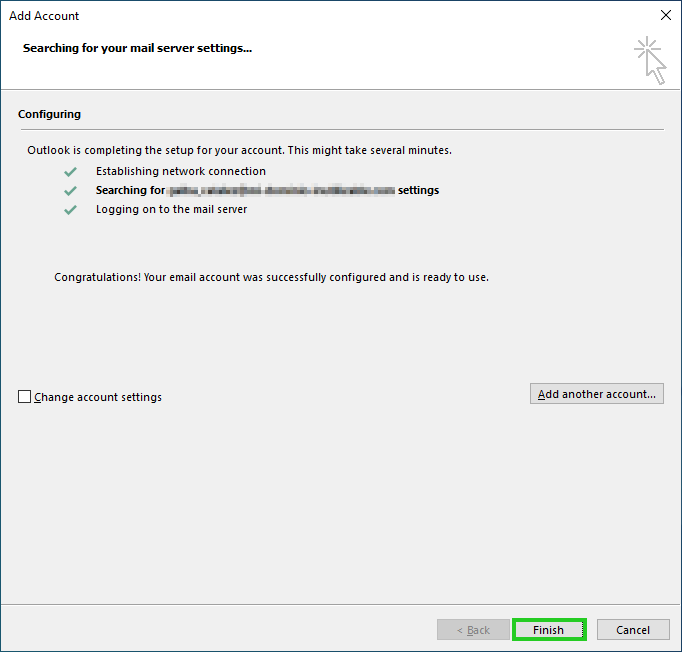
Task: Click checkmark beside Logging on to mail server
Action: coord(70,210)
